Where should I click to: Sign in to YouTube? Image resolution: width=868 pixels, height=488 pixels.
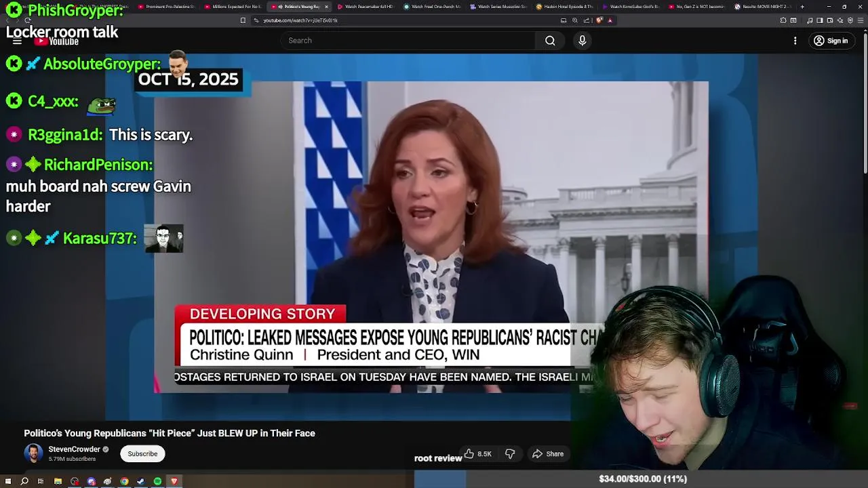pyautogui.click(x=831, y=41)
